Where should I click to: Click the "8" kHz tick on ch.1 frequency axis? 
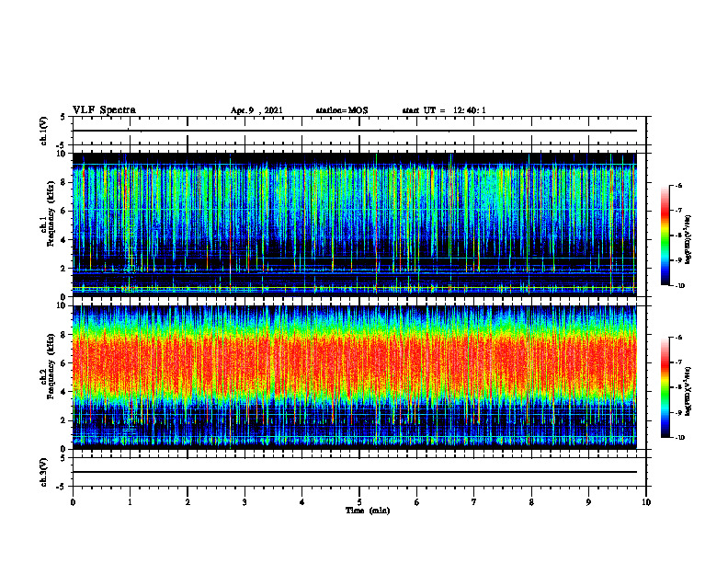(x=64, y=182)
